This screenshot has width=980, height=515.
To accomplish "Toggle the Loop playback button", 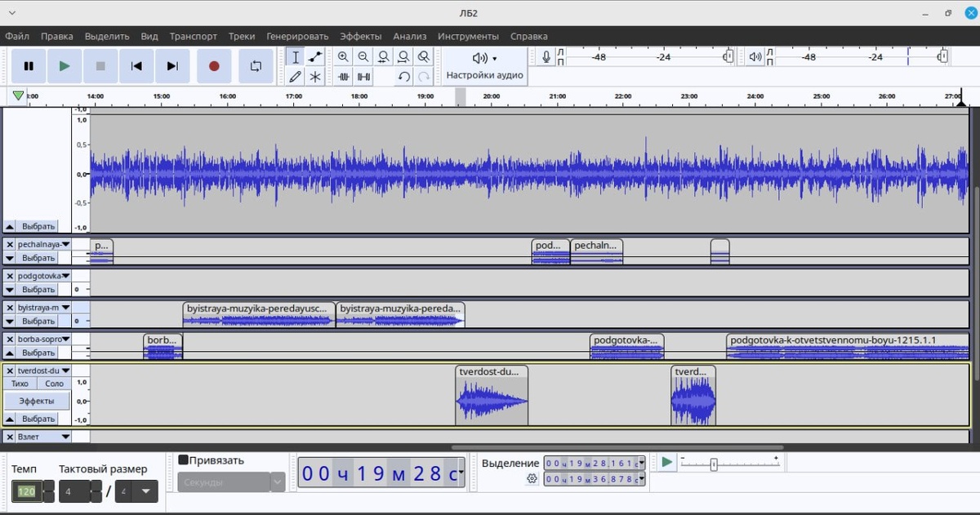I will [256, 66].
